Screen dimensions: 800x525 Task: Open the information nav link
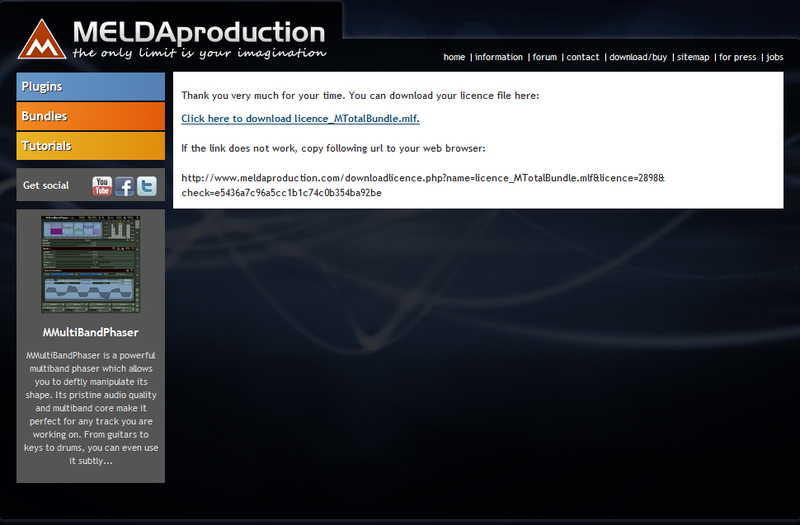click(499, 57)
